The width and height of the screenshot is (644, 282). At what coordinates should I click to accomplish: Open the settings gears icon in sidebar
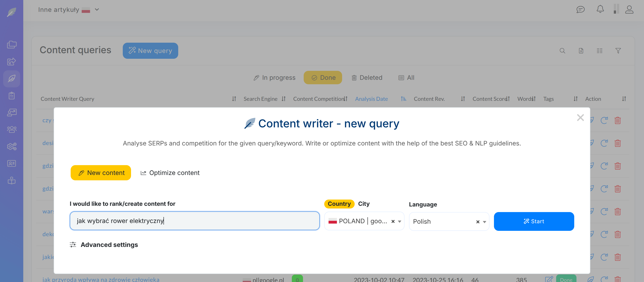(11, 146)
